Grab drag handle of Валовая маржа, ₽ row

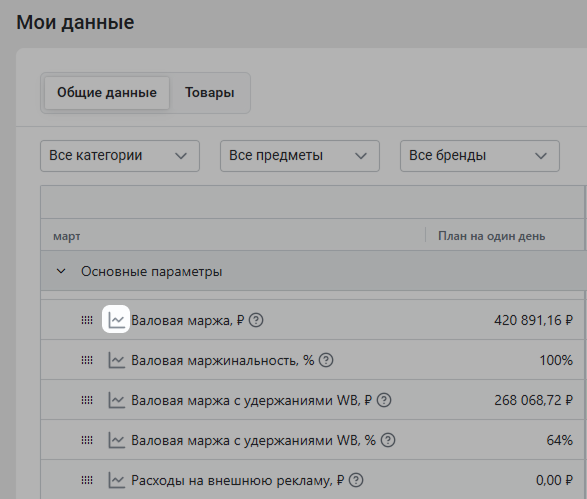(87, 320)
